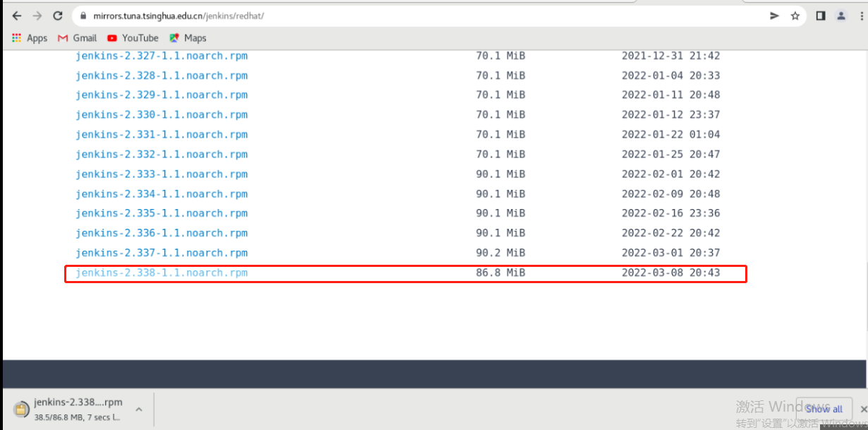868x430 pixels.
Task: Click the send/share page icon
Action: (x=774, y=16)
